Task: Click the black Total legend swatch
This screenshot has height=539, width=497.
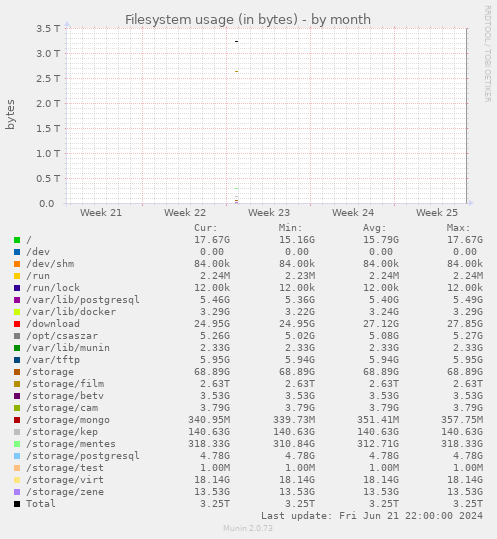Action: tap(17, 504)
